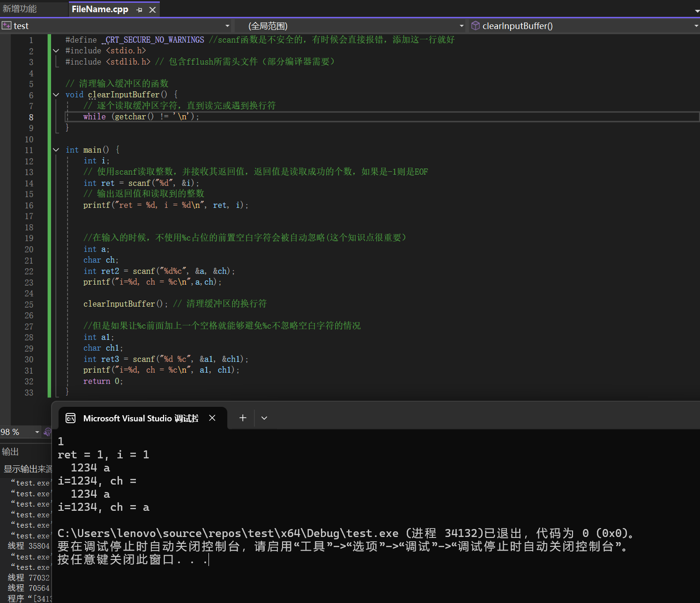700x603 pixels.
Task: Click the test project icon
Action: pos(6,26)
